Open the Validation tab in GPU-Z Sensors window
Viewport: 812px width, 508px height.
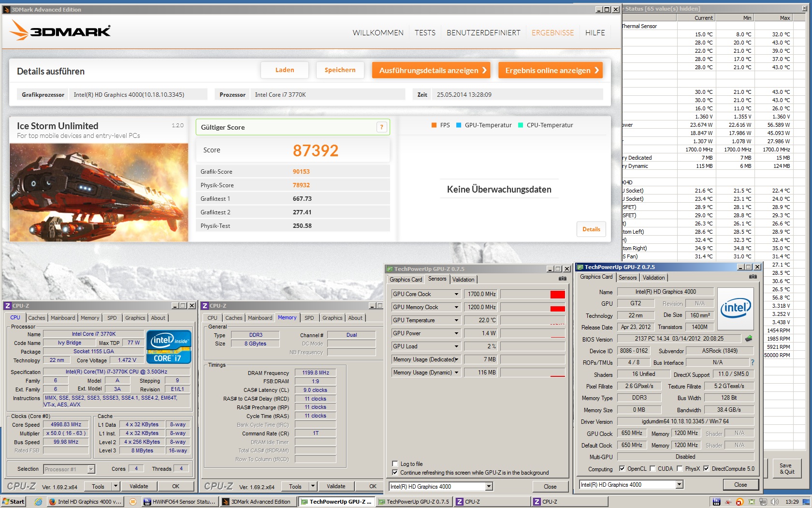click(464, 280)
